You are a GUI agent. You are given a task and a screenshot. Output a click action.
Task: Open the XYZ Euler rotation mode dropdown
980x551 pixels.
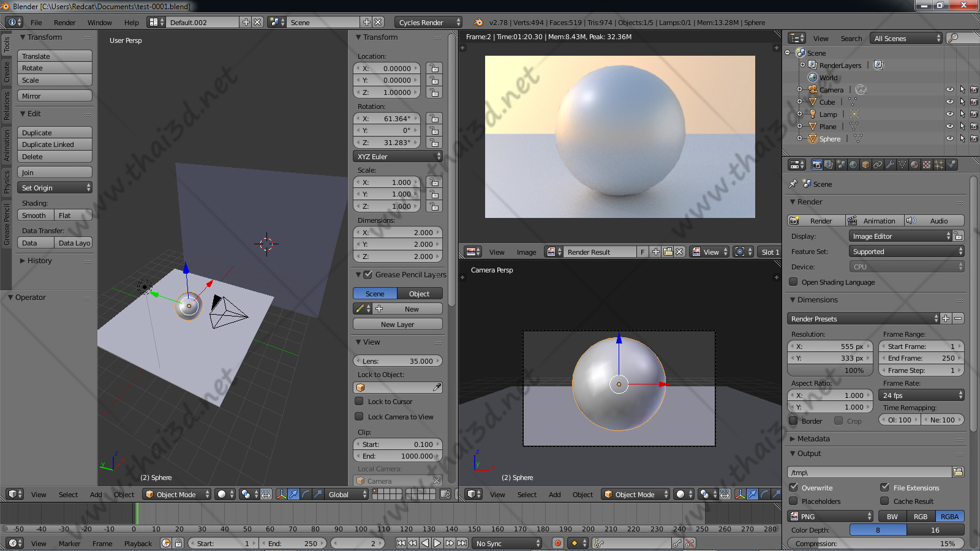(x=398, y=157)
